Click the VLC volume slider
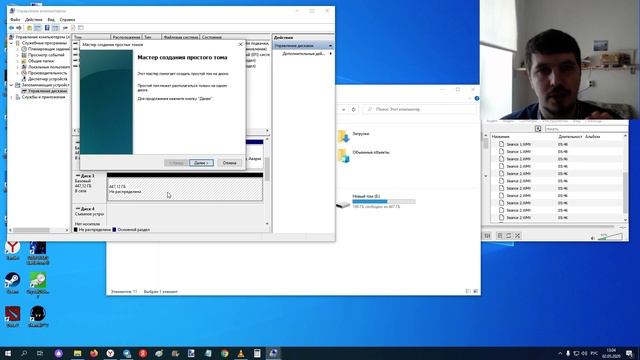 tap(610, 236)
